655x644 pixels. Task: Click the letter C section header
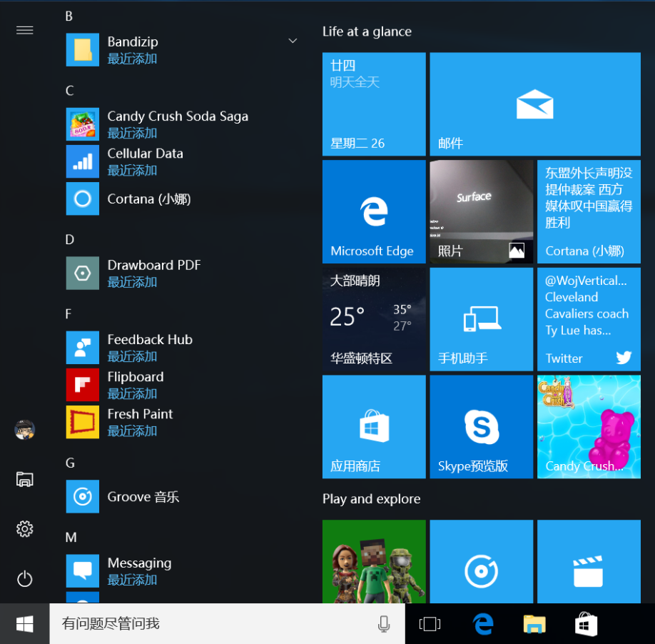coord(70,90)
